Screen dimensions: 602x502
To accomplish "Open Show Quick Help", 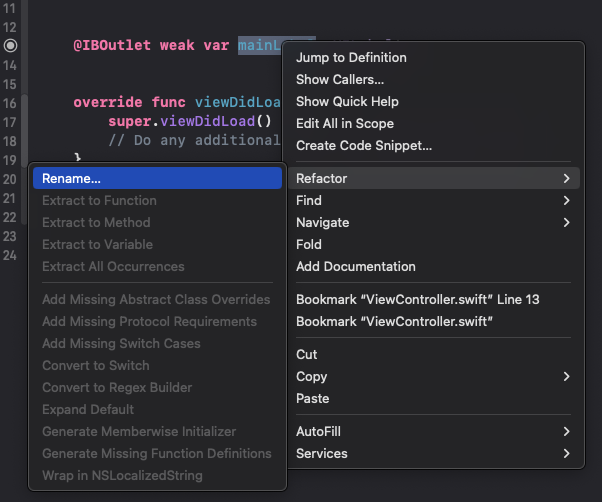I will 347,102.
